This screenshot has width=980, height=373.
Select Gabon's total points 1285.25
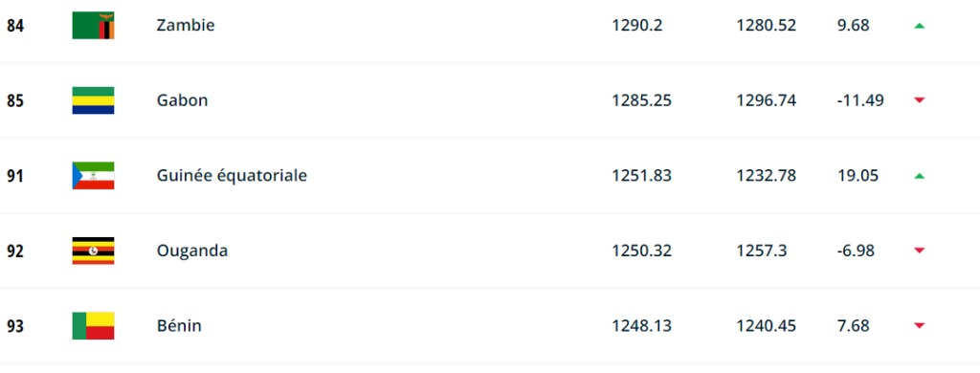[x=642, y=100]
